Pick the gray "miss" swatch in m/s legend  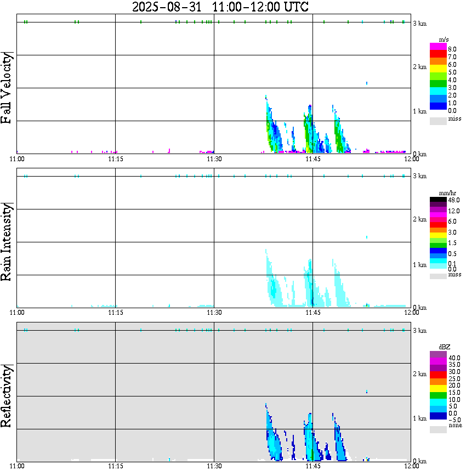pyautogui.click(x=438, y=121)
